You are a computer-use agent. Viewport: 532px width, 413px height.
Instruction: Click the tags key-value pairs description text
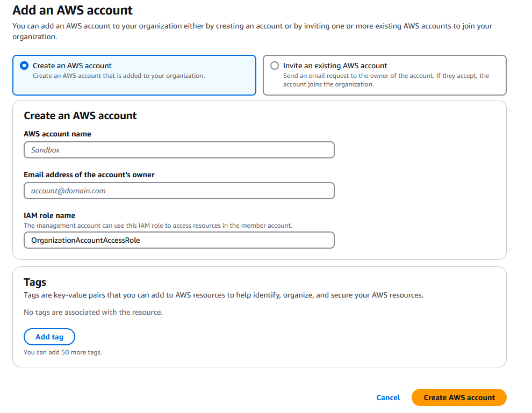pos(224,295)
